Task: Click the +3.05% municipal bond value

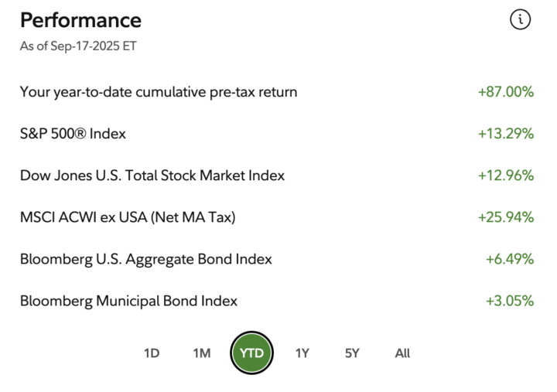Action: 510,301
